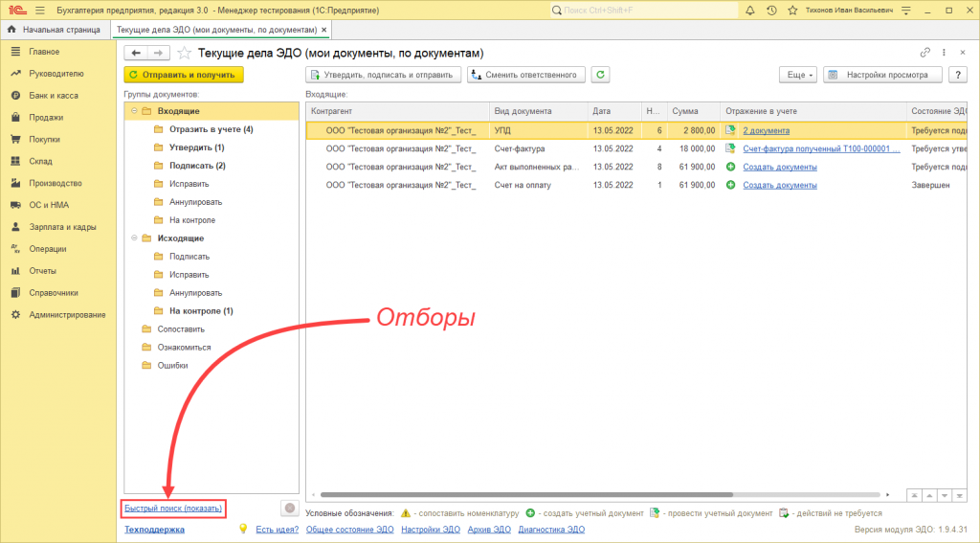
Task: Click Утвердить, подписать и отправить button
Action: 383,75
